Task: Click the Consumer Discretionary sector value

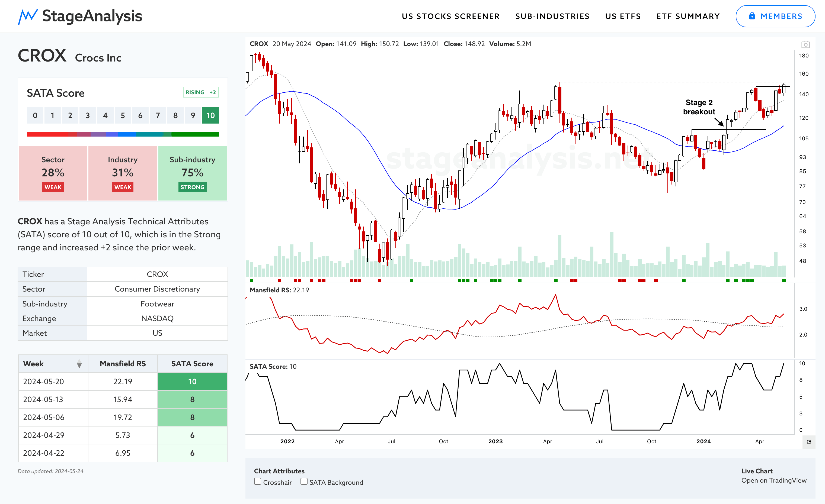Action: [x=157, y=289]
